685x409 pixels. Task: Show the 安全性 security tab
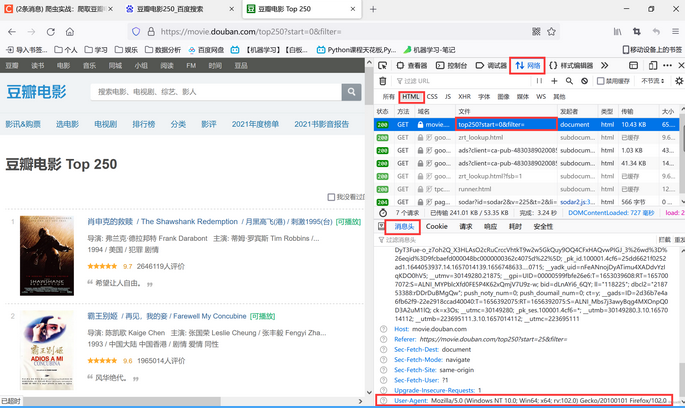coord(543,226)
